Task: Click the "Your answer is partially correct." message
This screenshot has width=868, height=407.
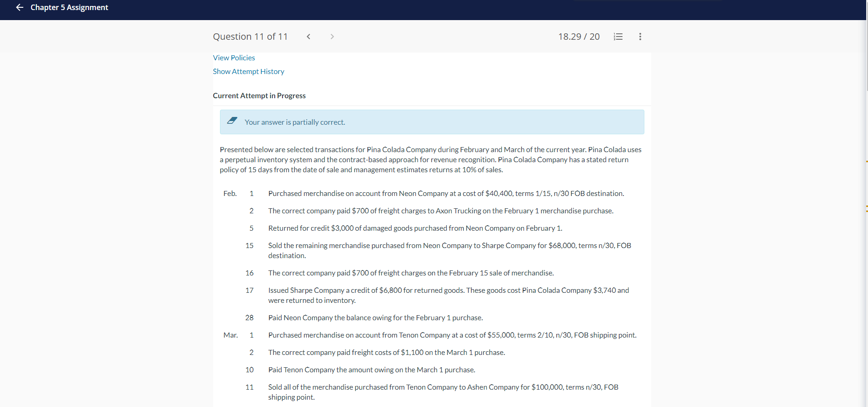Action: tap(295, 122)
